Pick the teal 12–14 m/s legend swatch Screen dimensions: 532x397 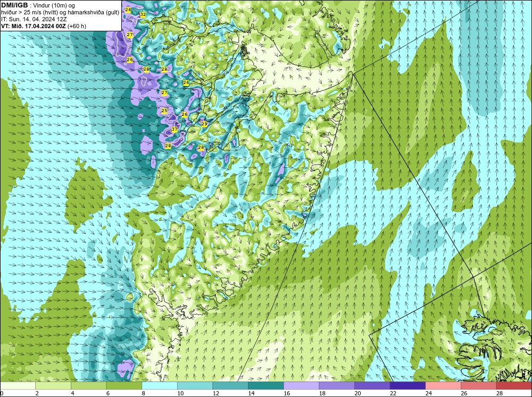[x=230, y=385]
